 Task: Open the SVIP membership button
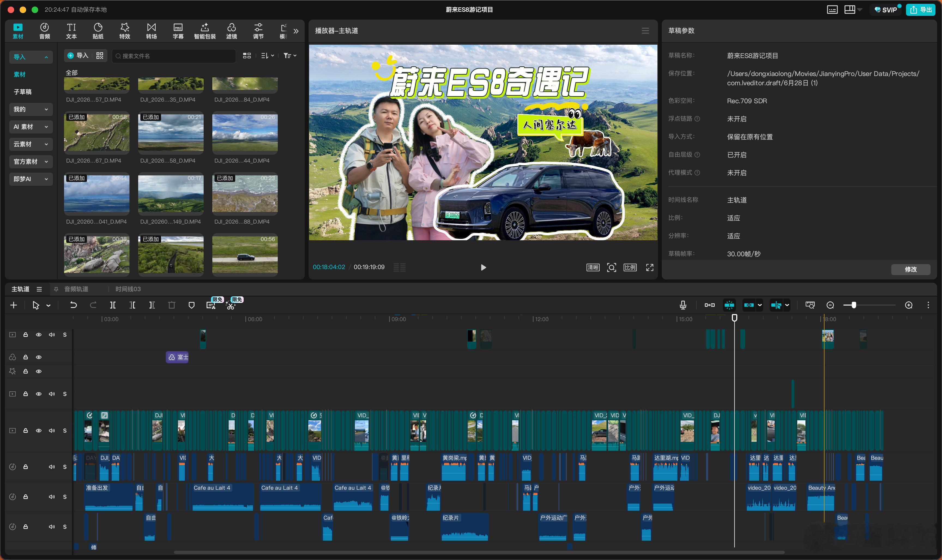pyautogui.click(x=886, y=10)
